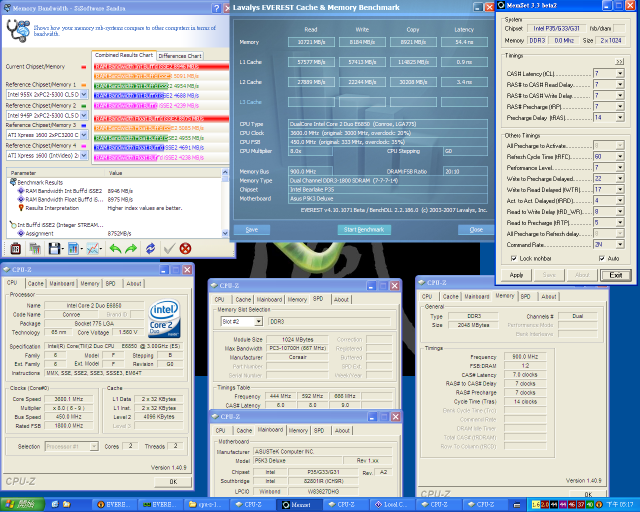Open the Processor #1 selection dropdown in CPU-Z
Image resolution: width=640 pixels, height=512 pixels.
tap(93, 446)
